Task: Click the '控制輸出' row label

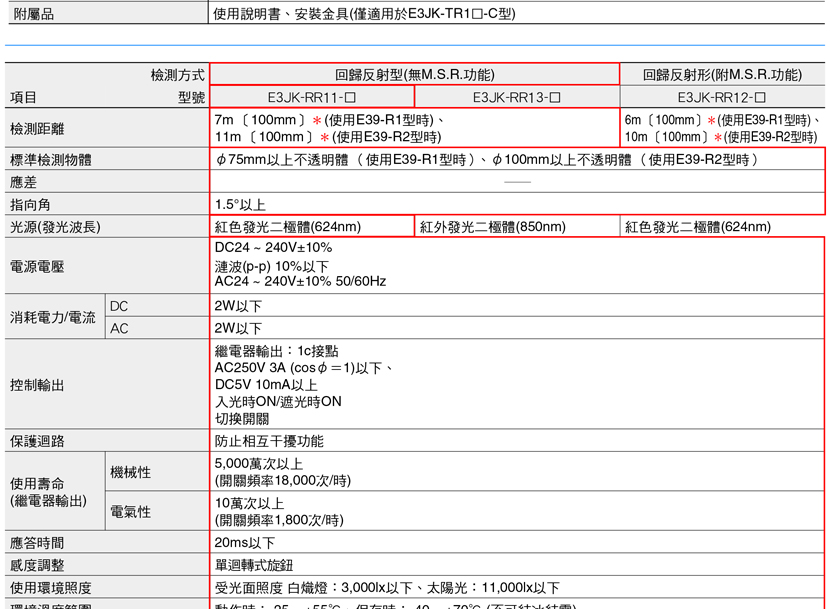Action: click(37, 385)
